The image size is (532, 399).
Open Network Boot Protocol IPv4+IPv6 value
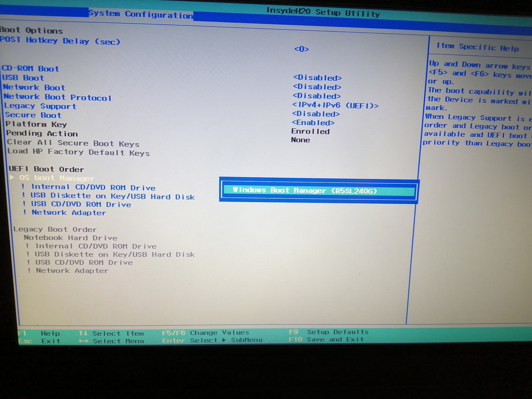point(335,105)
